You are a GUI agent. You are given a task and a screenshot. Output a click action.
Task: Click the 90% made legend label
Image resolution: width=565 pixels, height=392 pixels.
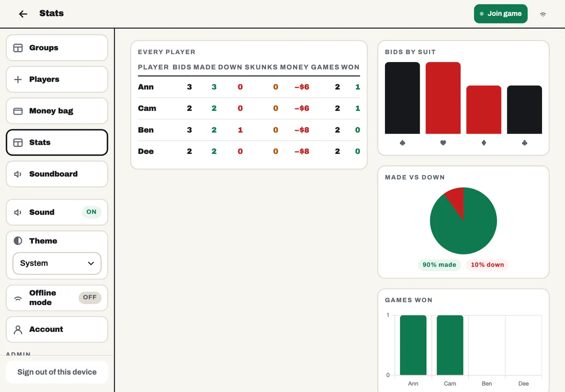tap(439, 265)
